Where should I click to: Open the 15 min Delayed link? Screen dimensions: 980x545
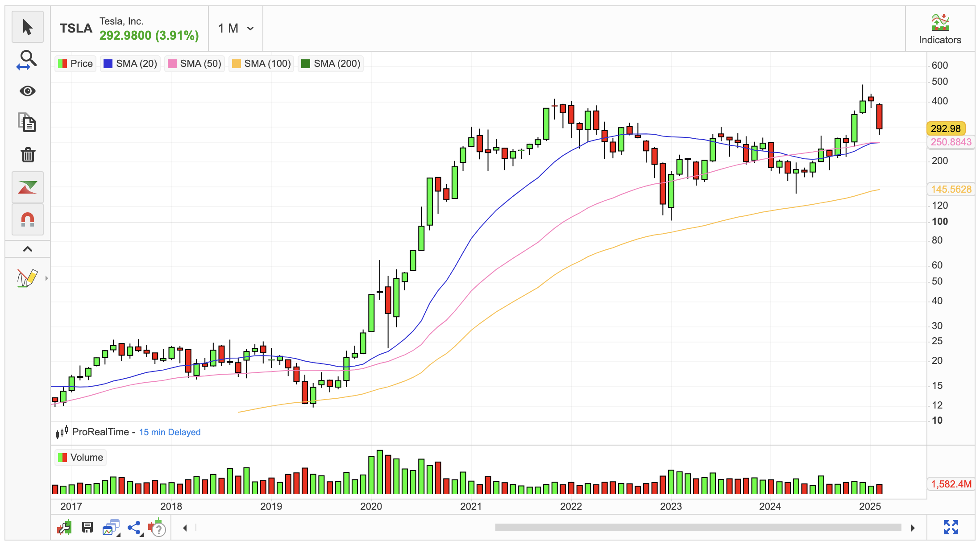tap(170, 432)
